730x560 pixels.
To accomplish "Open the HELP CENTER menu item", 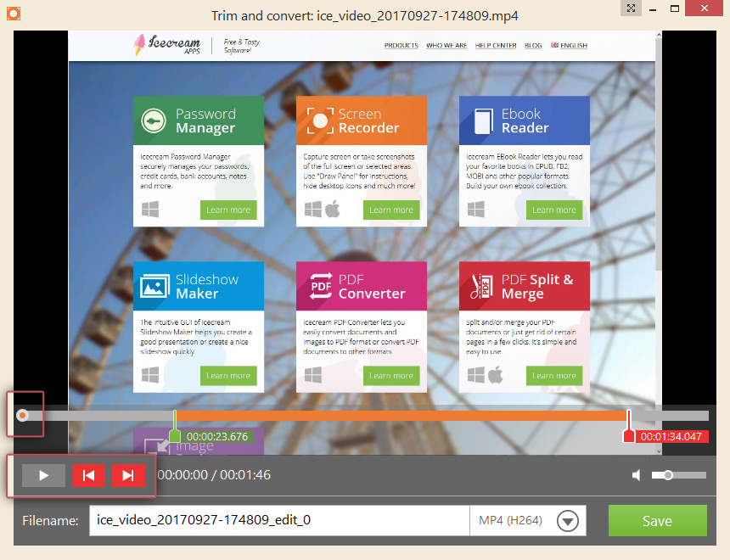I will 496,45.
